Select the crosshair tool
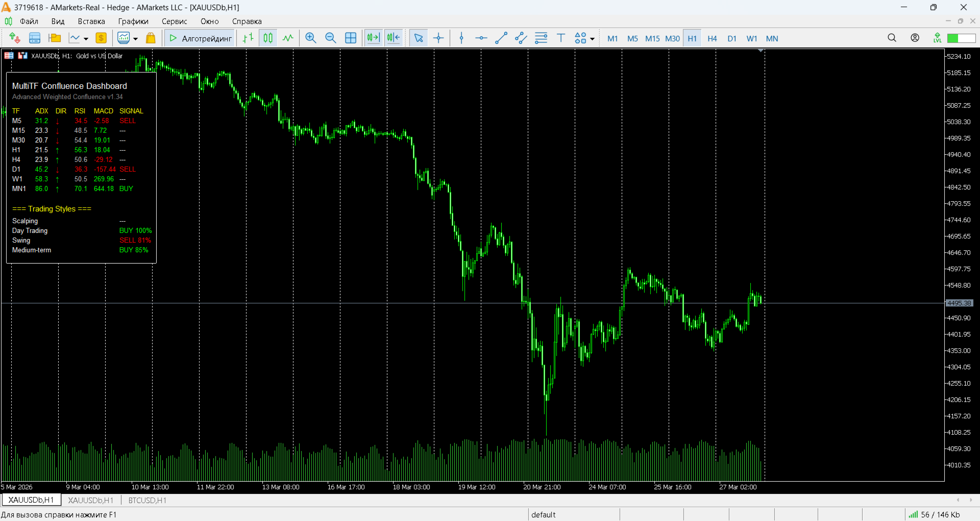The image size is (980, 521). (x=438, y=38)
